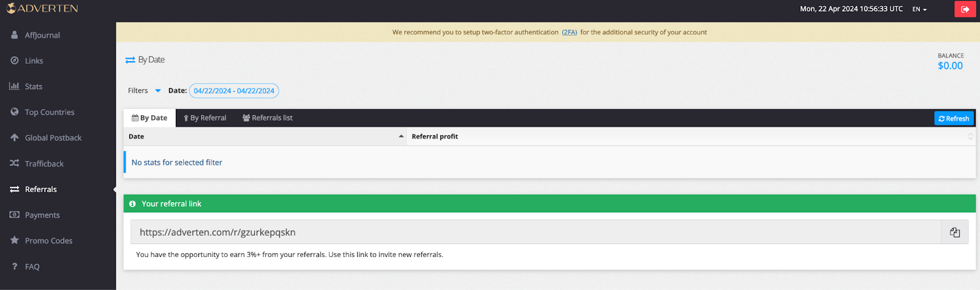Click the referral link URL field
The height and width of the screenshot is (290, 980).
pos(535,232)
